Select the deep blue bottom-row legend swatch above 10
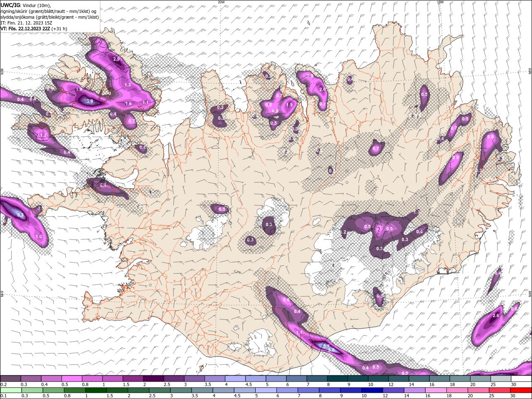Viewport: 532px width, 399px height. tap(372, 390)
